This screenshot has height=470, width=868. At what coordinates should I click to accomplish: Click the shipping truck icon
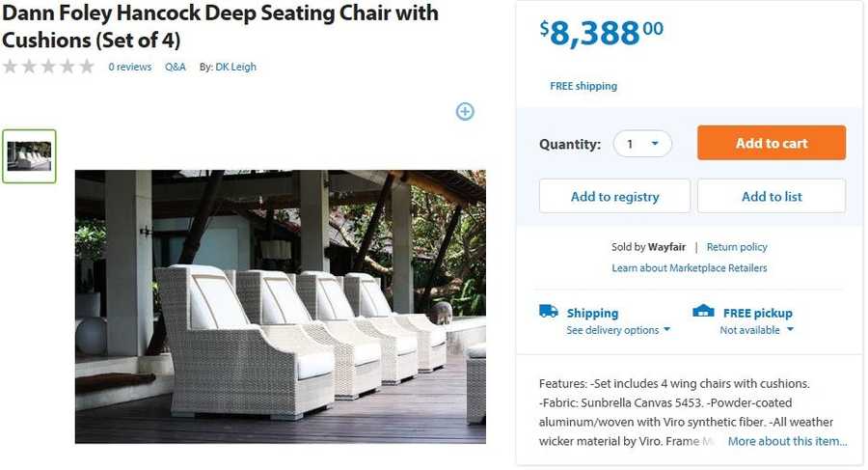549,312
